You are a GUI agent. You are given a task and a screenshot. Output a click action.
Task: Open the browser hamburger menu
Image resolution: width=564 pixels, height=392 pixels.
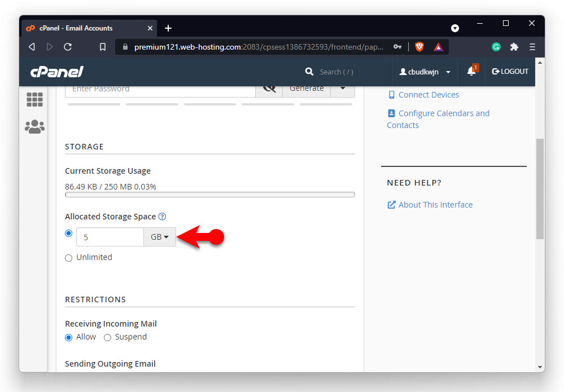(532, 47)
